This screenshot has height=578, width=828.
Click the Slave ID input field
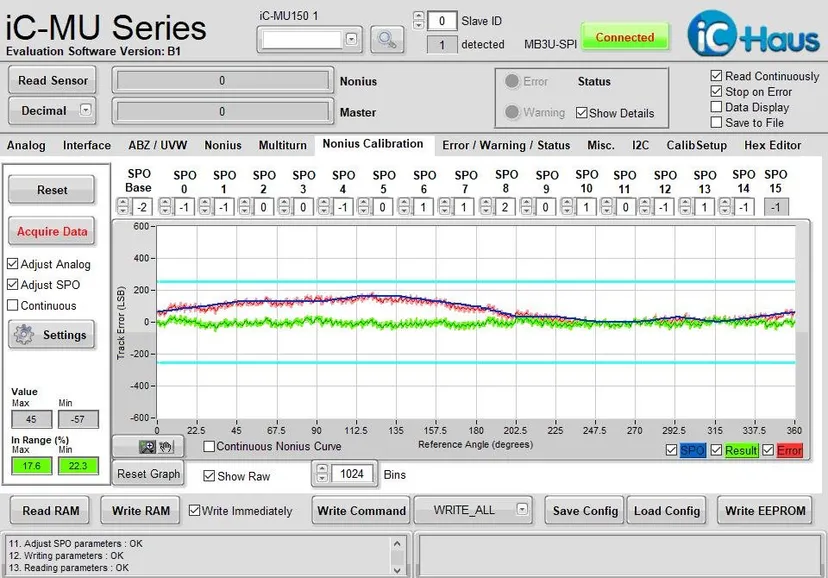(441, 21)
